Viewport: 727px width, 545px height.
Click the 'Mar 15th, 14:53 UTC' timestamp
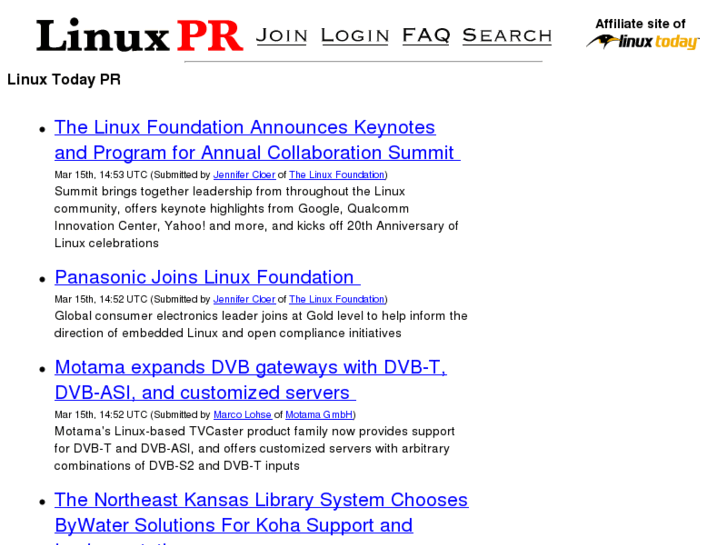coord(101,175)
